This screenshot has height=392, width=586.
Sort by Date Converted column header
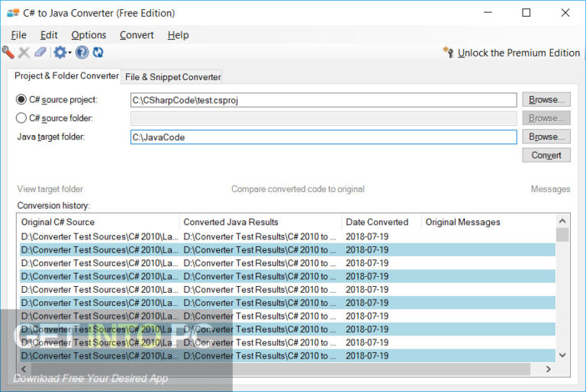point(382,222)
